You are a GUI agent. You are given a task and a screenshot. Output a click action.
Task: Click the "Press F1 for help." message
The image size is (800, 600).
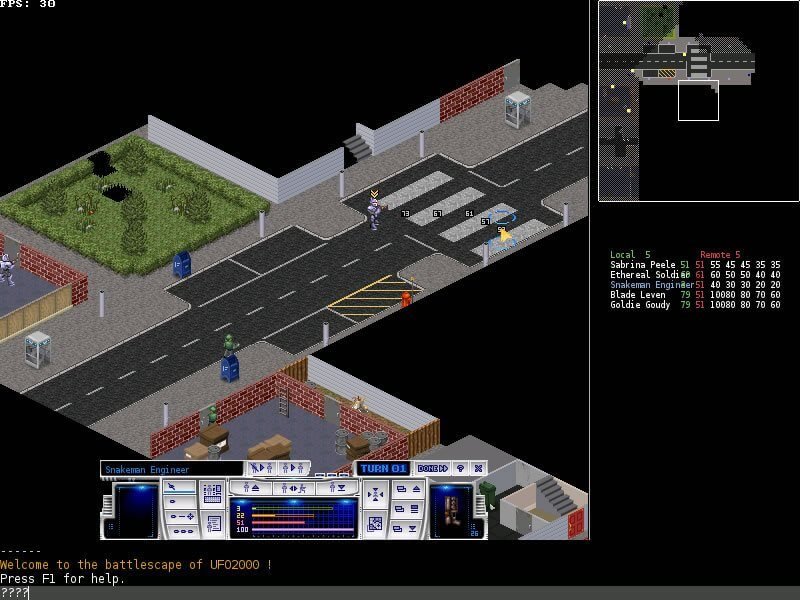(62, 579)
